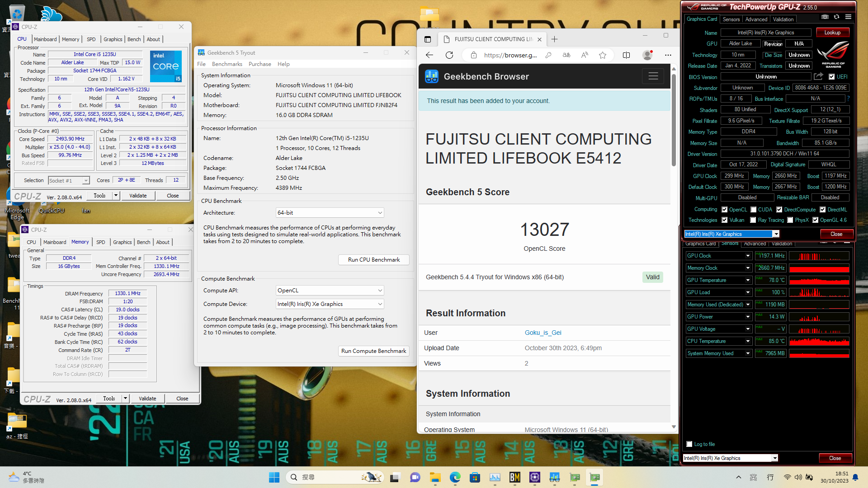Click Close in the lower CPU-Z window
Screen dimensions: 868x488
point(182,399)
